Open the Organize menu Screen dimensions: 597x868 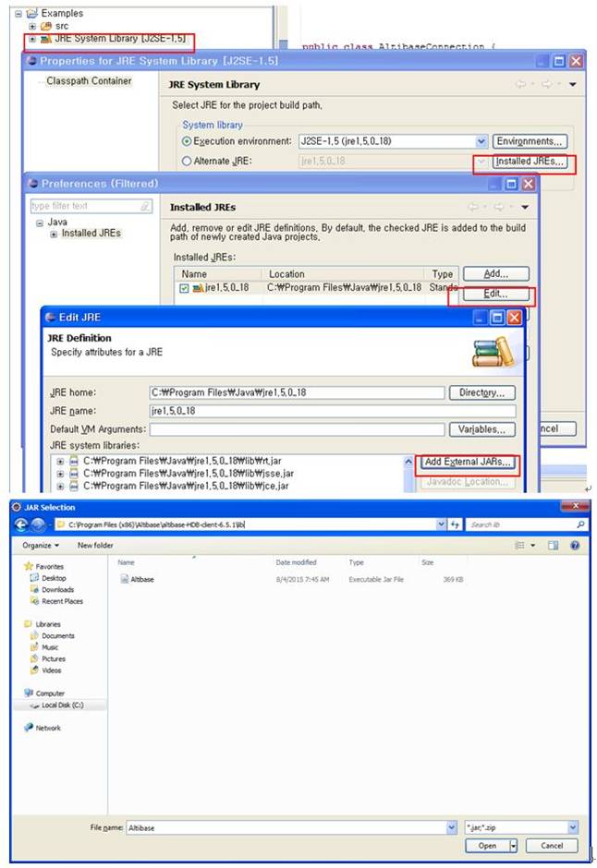pyautogui.click(x=41, y=546)
